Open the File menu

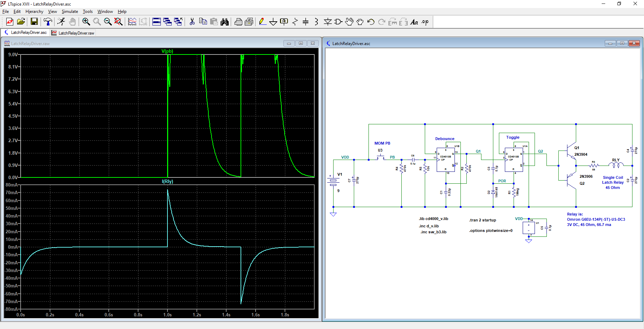click(x=6, y=12)
